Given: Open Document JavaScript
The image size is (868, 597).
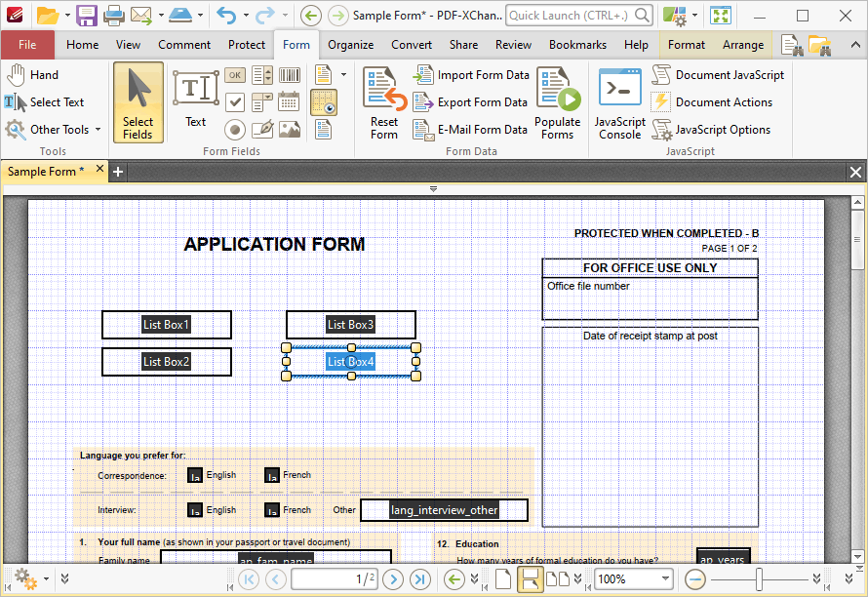Looking at the screenshot, I should pyautogui.click(x=718, y=75).
